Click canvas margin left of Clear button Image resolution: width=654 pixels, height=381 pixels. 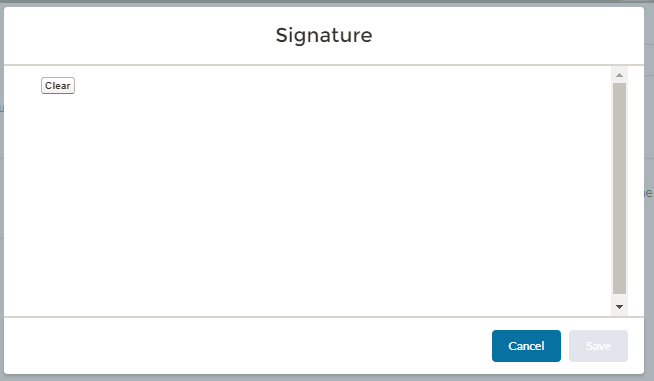23,86
